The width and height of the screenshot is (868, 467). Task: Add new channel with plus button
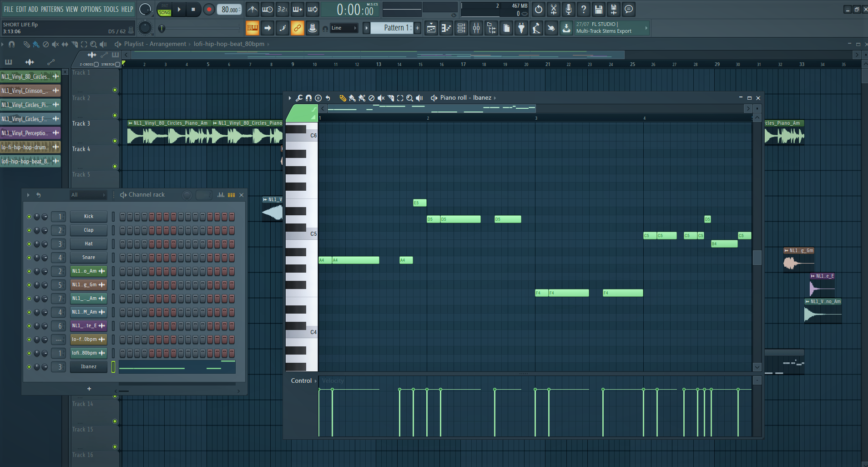[89, 389]
